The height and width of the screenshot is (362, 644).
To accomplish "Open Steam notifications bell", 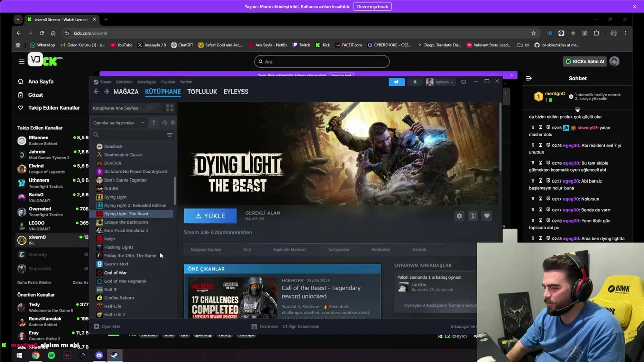I will coord(415,82).
